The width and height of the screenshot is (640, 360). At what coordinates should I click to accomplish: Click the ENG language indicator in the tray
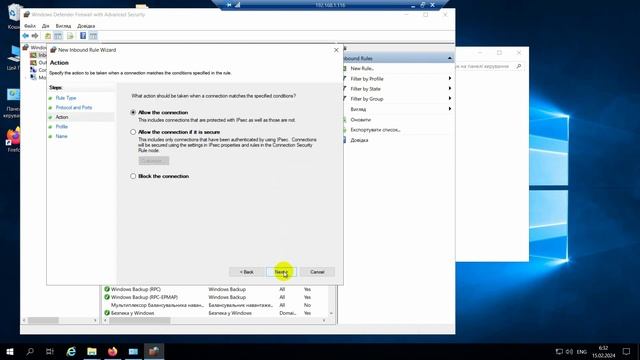pyautogui.click(x=582, y=351)
